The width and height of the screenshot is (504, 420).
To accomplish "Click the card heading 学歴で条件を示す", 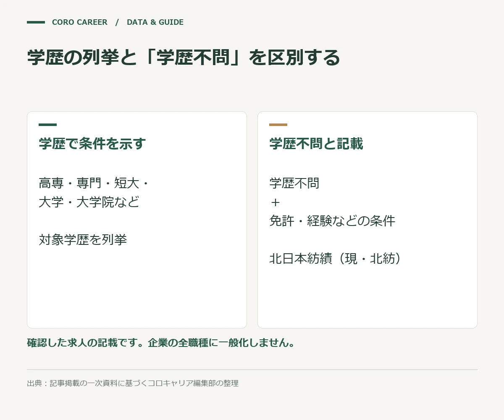I will (92, 144).
